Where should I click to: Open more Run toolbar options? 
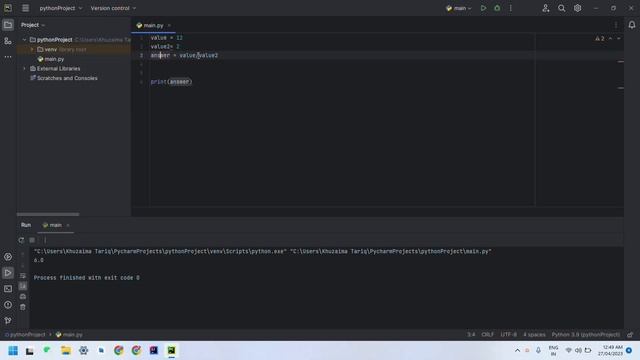45,240
